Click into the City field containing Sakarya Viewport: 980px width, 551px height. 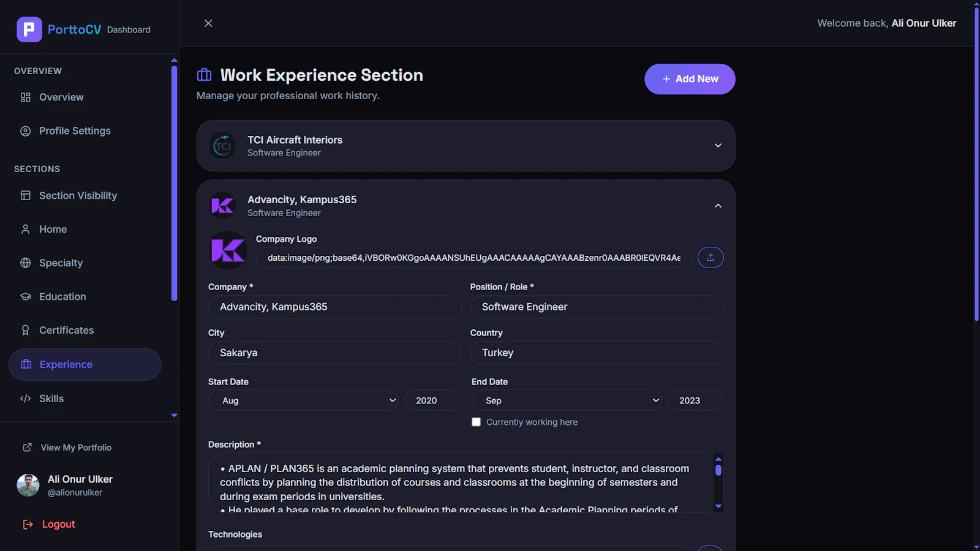coord(334,353)
